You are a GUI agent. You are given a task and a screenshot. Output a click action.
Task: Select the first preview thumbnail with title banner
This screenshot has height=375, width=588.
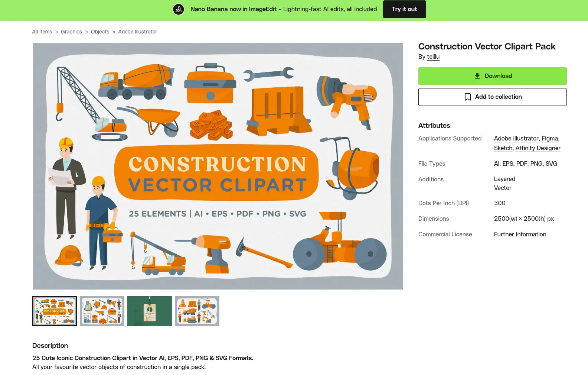click(x=55, y=311)
